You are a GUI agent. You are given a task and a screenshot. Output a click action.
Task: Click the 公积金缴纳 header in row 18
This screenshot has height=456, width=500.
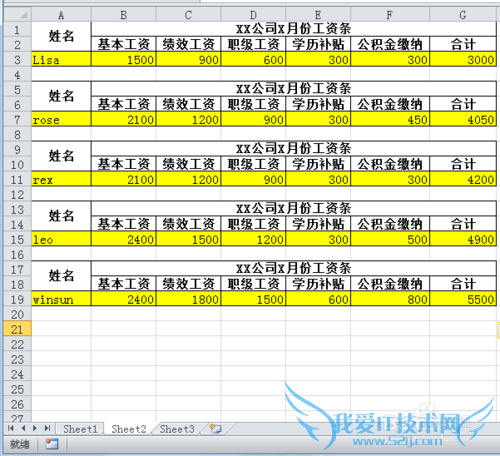click(x=390, y=284)
